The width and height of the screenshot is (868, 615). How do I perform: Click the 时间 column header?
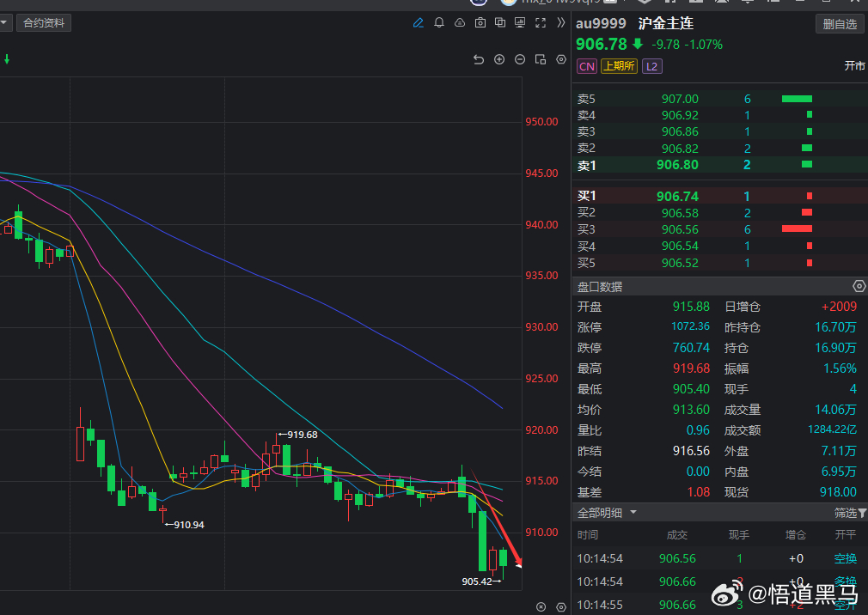pyautogui.click(x=587, y=535)
